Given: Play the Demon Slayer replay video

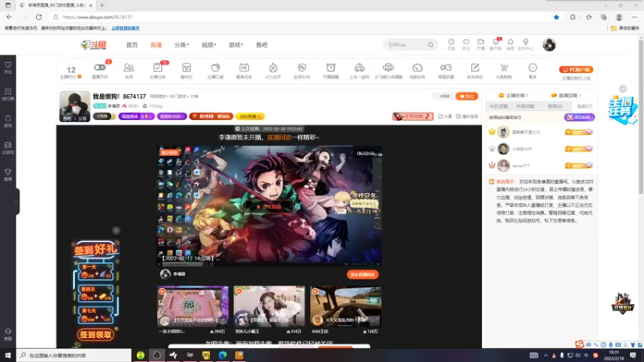Looking at the screenshot, I should point(269,207).
